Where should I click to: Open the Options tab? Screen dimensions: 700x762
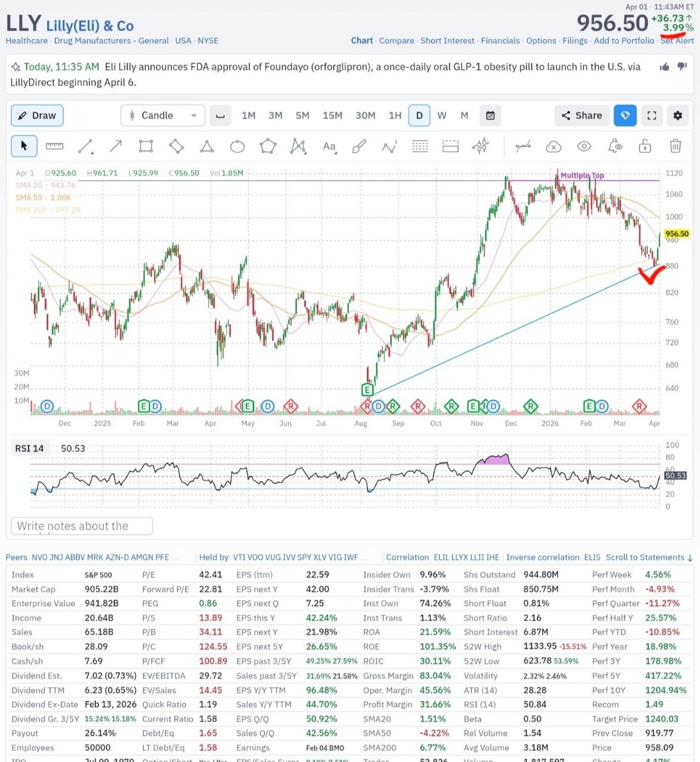click(x=541, y=41)
